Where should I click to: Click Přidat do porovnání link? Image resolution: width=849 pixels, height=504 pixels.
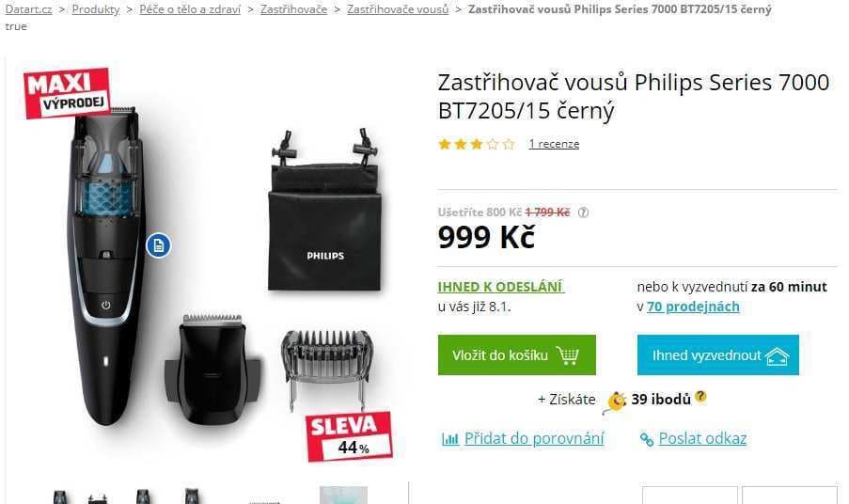(534, 438)
